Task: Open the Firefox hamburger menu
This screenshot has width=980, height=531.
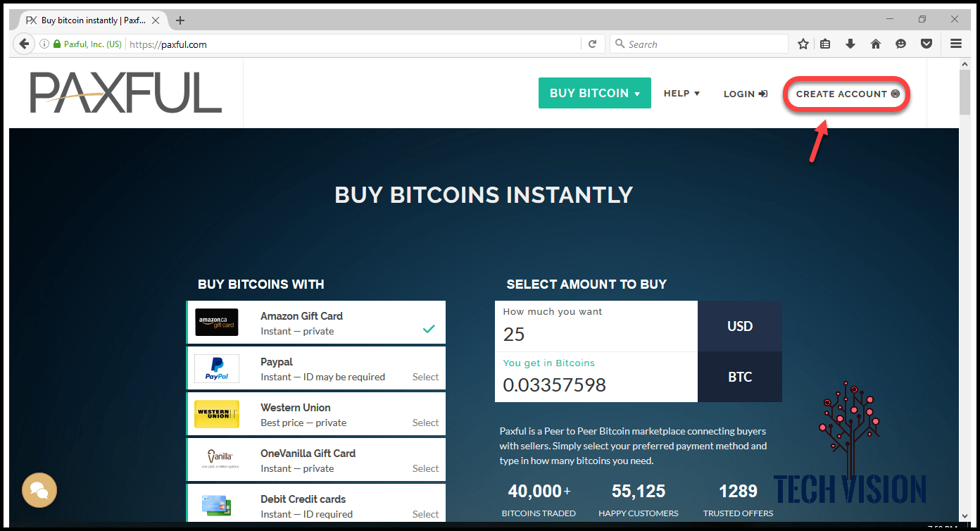Action: (956, 44)
